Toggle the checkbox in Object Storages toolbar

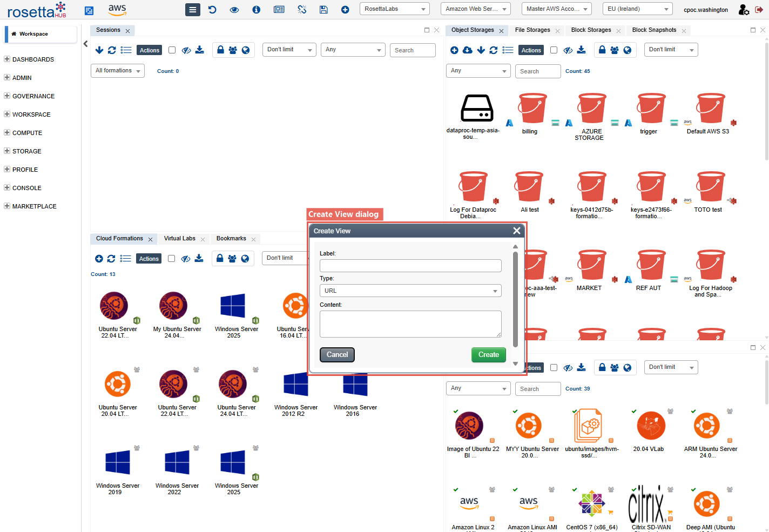tap(554, 50)
